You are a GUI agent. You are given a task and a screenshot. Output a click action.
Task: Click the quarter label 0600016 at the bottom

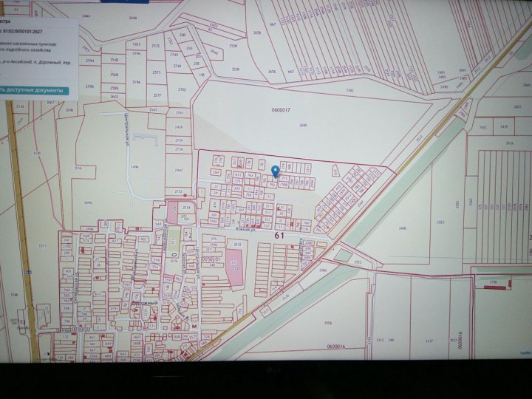[335, 346]
